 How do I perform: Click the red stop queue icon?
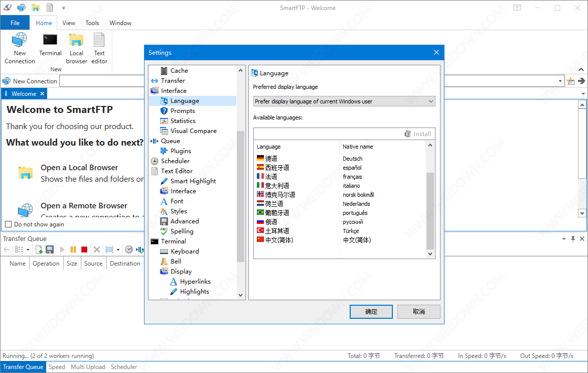pyautogui.click(x=84, y=250)
